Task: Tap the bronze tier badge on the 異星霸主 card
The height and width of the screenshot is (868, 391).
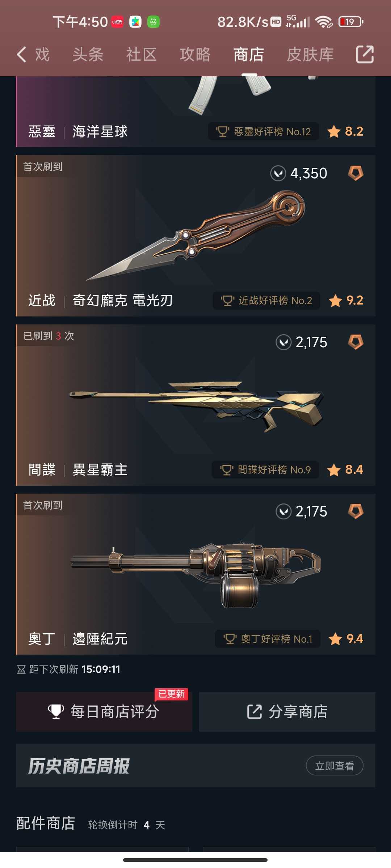Action: (356, 342)
